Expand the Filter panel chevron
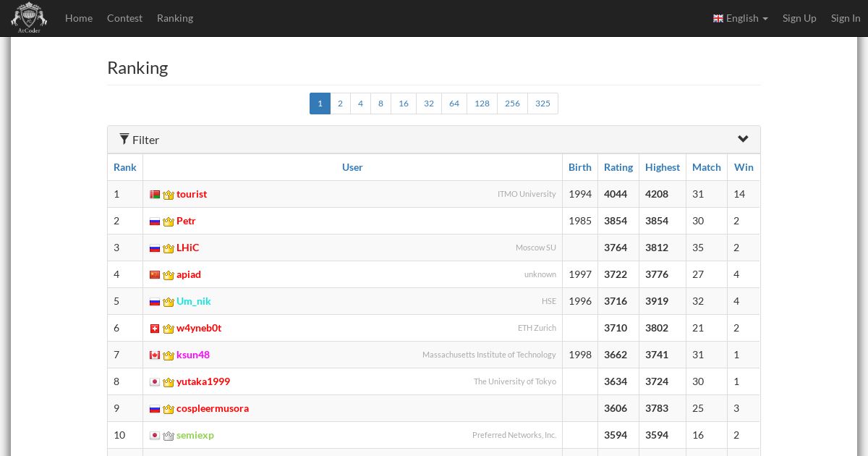The width and height of the screenshot is (868, 456). [x=743, y=139]
